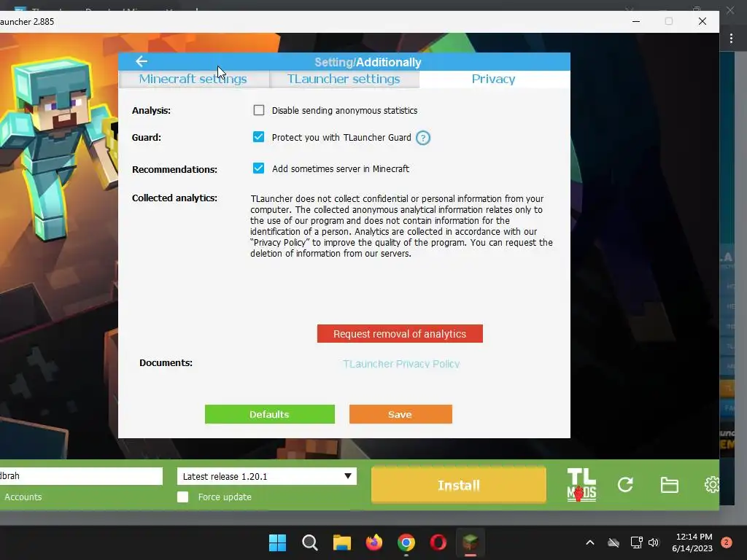Click the refresh icon in bottom bar

pyautogui.click(x=625, y=485)
